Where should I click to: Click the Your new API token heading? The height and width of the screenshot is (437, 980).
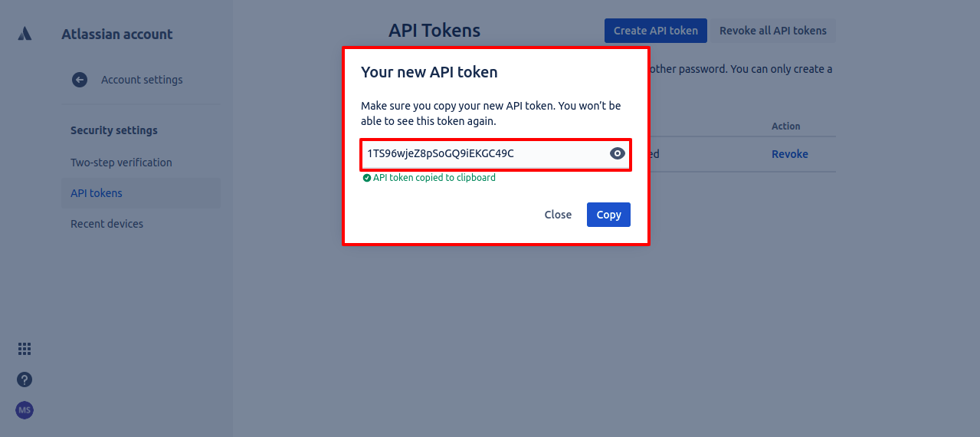(429, 72)
